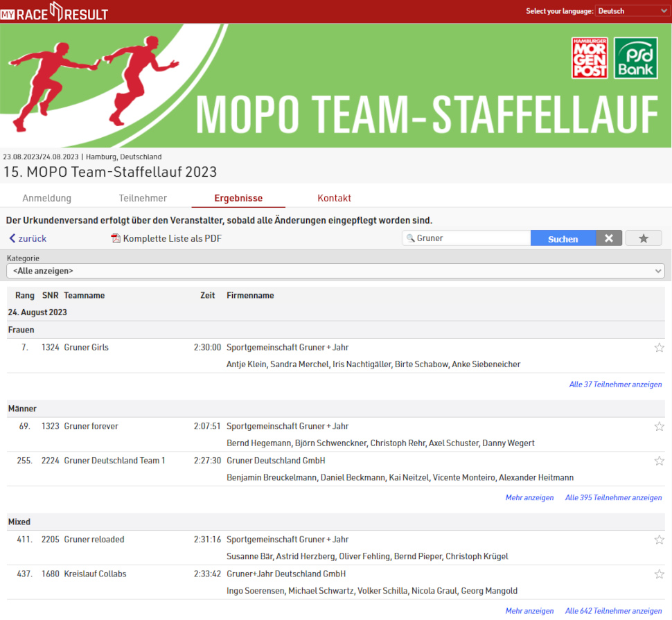Click Mehr anzeigen under Männer
The image size is (672, 620).
point(530,497)
